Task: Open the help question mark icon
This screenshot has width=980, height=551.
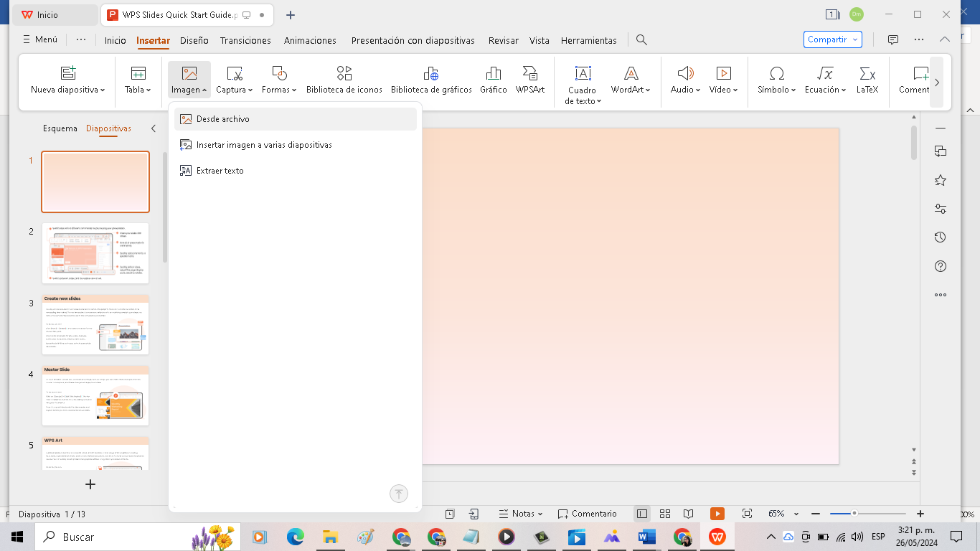Action: coord(941,266)
